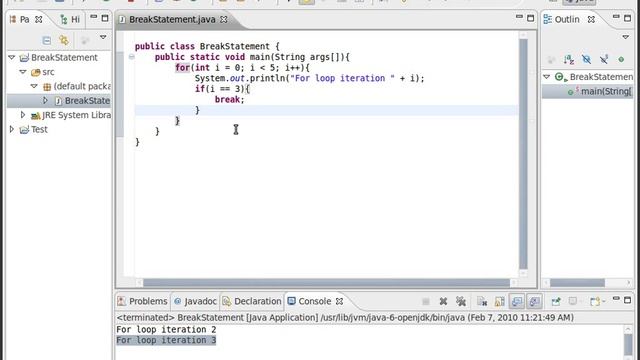Maximize the Outline panel
This screenshot has height=360, width=640.
coord(627,18)
